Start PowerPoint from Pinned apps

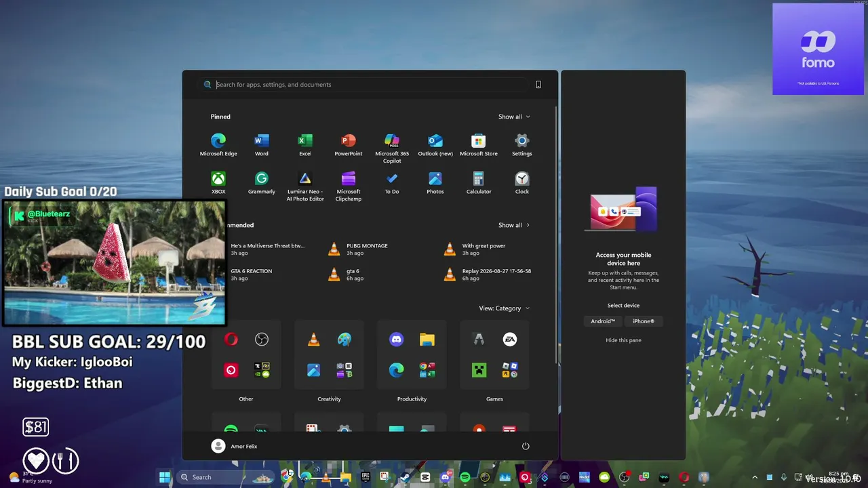click(349, 144)
